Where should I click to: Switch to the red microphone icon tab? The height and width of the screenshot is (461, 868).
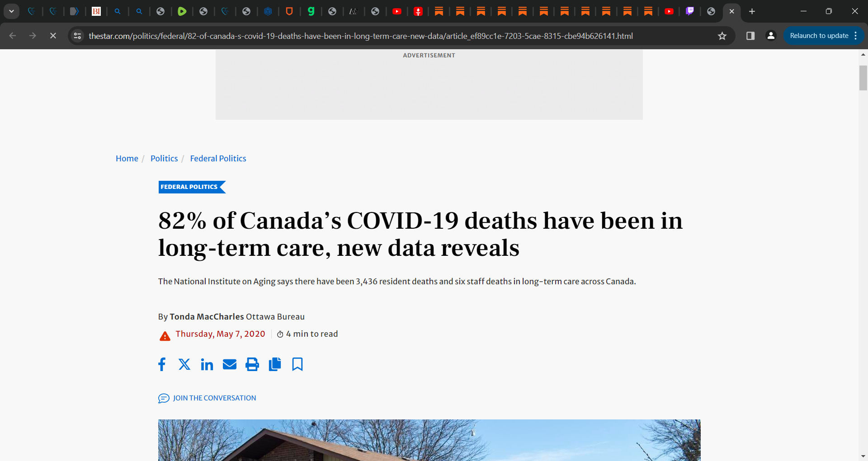[418, 11]
